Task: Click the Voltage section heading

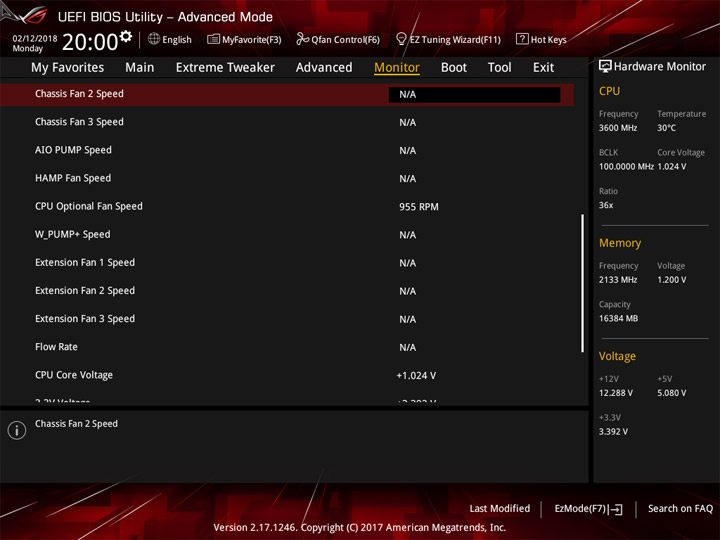Action: 617,356
